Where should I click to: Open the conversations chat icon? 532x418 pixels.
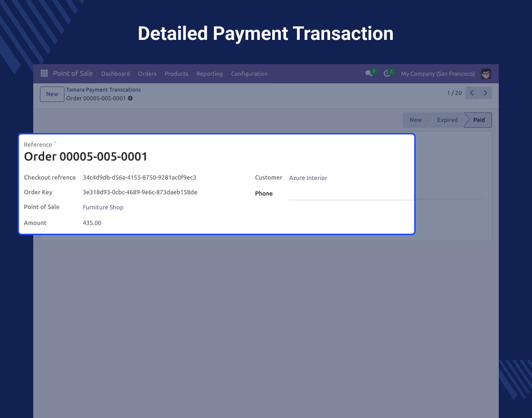(369, 74)
